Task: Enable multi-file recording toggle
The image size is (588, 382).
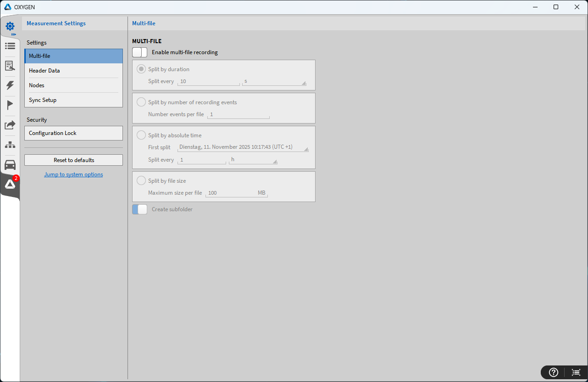Action: pyautogui.click(x=139, y=52)
